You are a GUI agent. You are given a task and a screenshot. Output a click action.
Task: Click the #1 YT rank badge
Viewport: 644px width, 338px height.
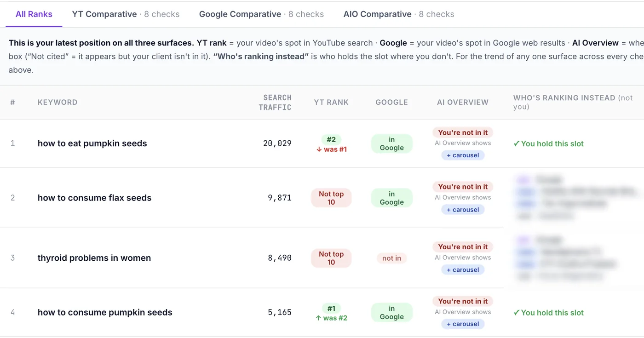331,308
